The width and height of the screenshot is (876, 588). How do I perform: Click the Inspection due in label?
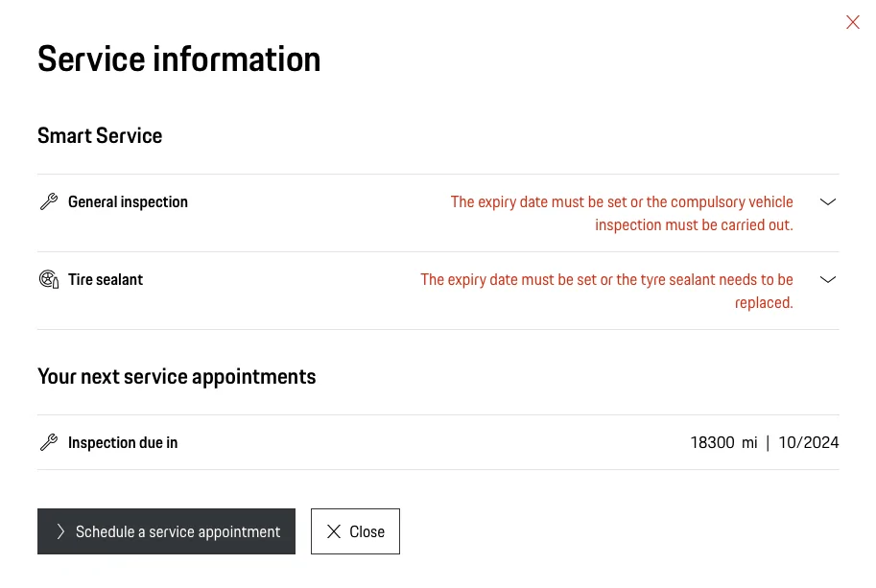(123, 443)
